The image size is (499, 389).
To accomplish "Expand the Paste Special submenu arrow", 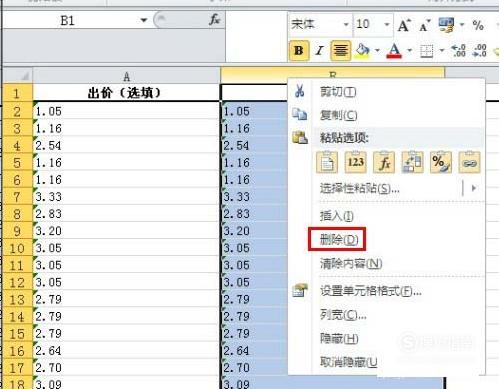I will 474,188.
